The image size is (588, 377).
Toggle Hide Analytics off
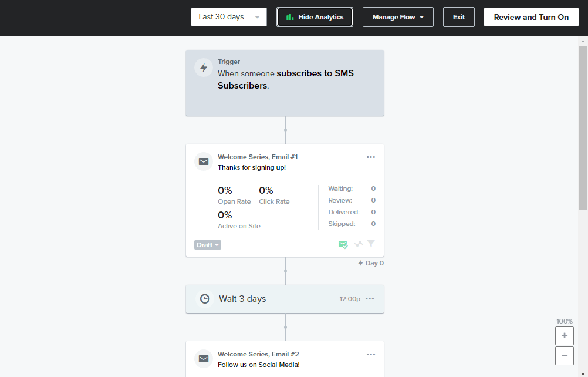point(315,17)
